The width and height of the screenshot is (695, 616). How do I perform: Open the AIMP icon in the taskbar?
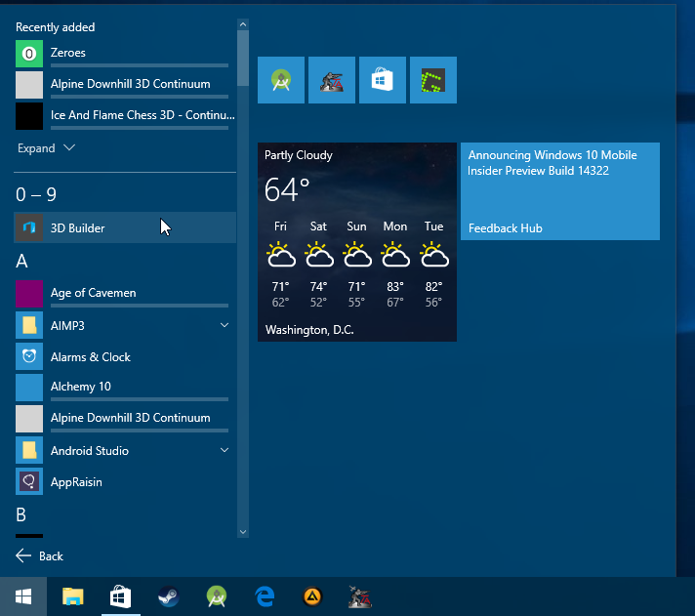coord(312,596)
